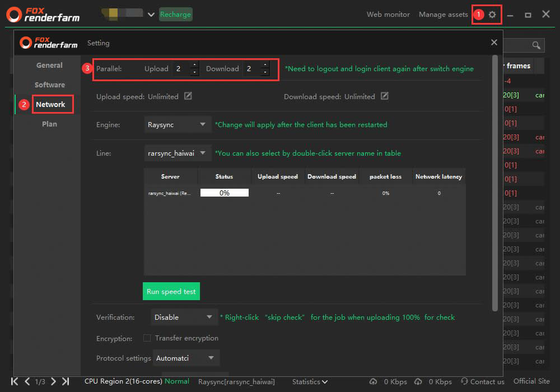560x392 pixels.
Task: Switch to Plan settings tab
Action: coord(49,124)
